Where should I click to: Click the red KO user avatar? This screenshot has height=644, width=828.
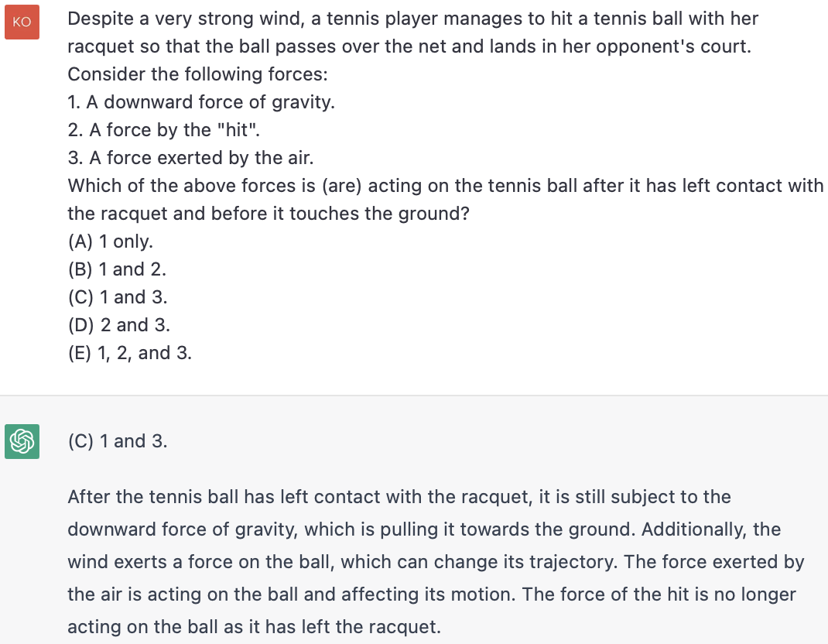coord(22,22)
